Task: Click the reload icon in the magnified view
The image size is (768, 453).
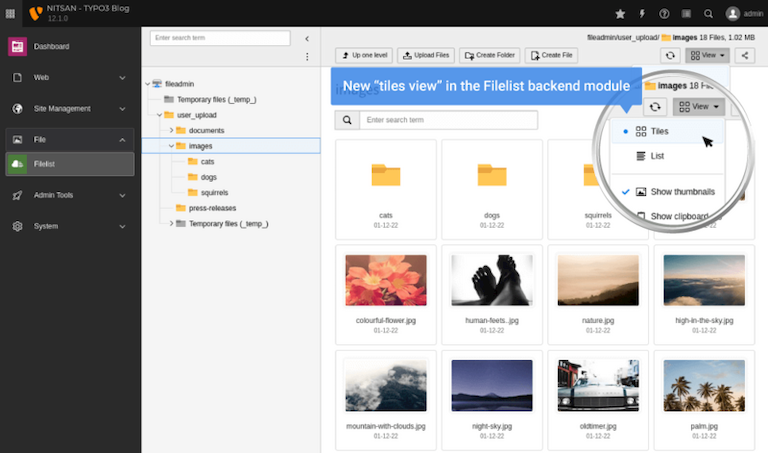Action: tap(654, 106)
